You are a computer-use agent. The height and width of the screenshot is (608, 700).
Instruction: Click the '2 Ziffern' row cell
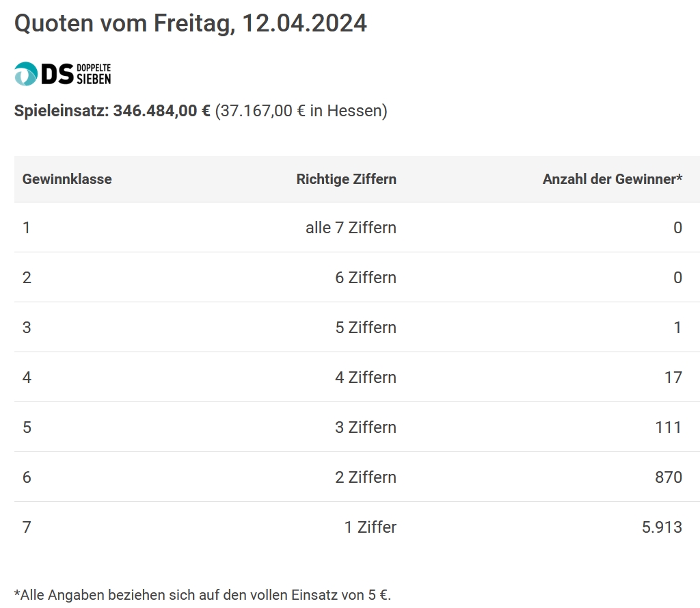click(366, 477)
